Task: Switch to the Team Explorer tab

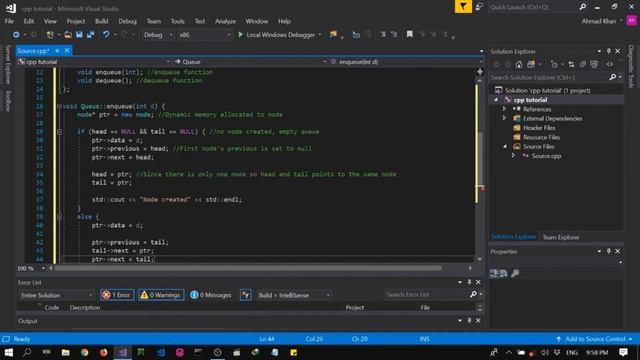Action: click(561, 237)
